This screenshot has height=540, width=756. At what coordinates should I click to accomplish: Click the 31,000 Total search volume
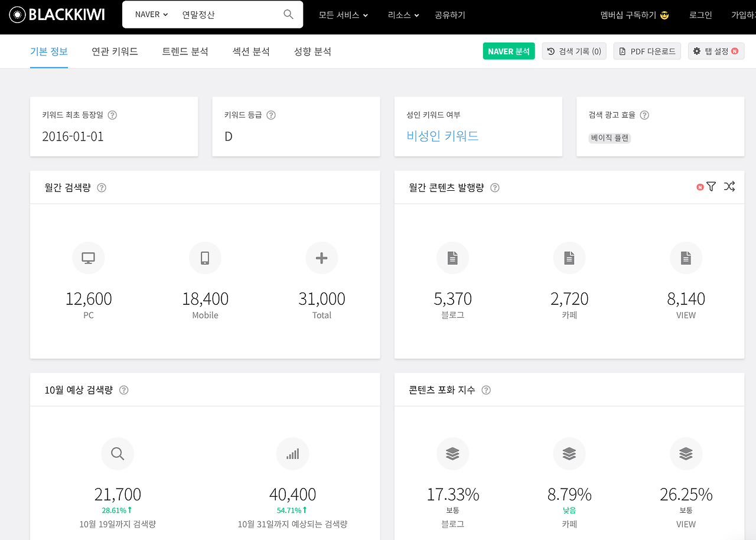pyautogui.click(x=322, y=299)
